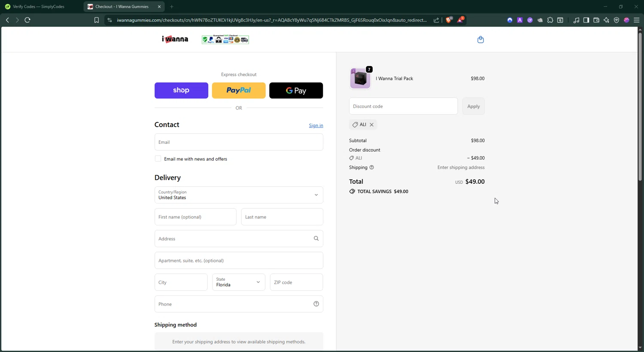Open the blue NordPass extension icon
Screen dimensions: 644x352
point(510,20)
